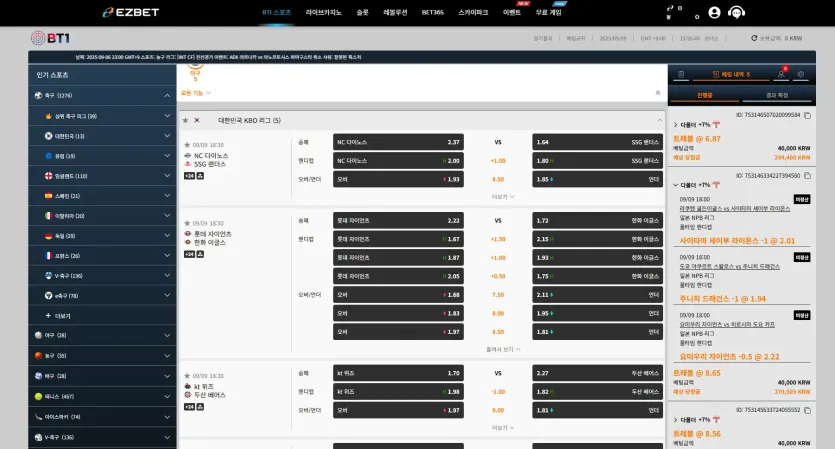Expand 프랑스 (26) league list
835x449 pixels.
[x=167, y=256]
